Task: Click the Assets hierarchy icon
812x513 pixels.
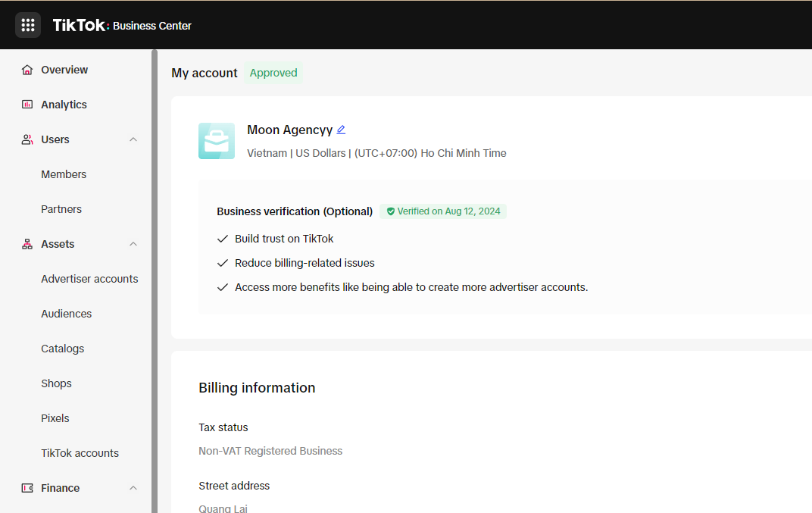Action: [27, 244]
